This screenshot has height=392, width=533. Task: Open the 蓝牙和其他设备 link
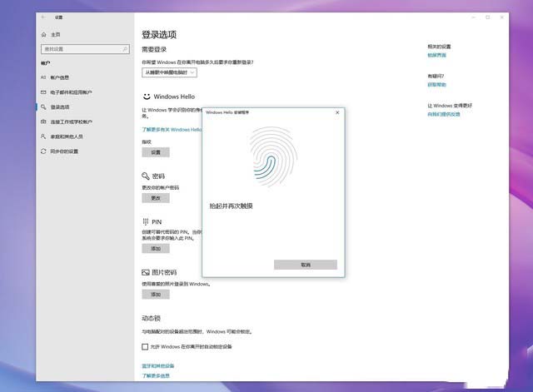157,366
